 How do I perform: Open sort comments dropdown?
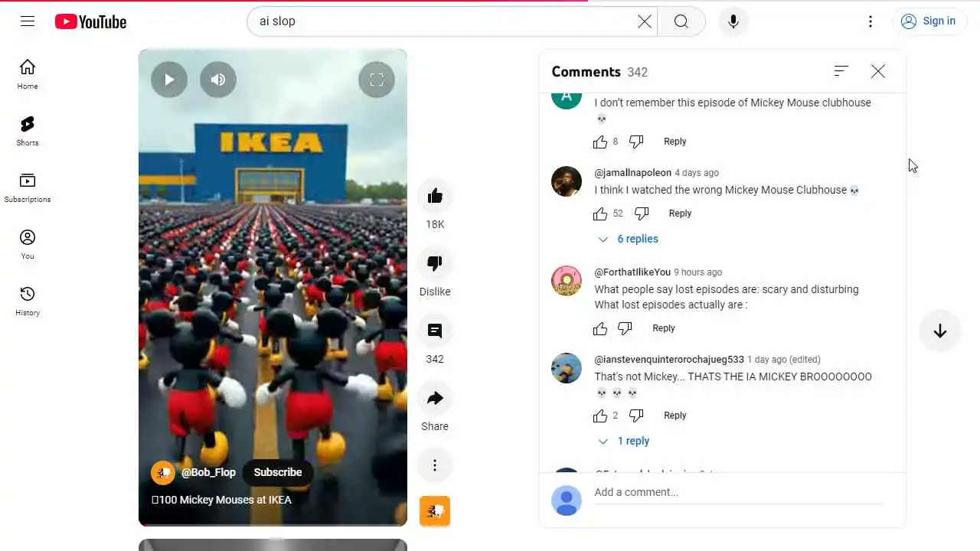coord(841,71)
